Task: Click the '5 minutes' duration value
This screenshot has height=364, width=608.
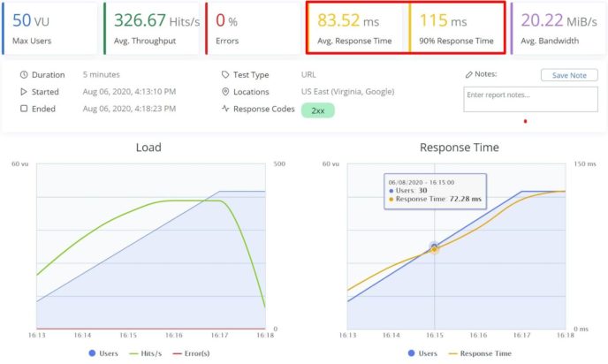Action: pos(102,74)
